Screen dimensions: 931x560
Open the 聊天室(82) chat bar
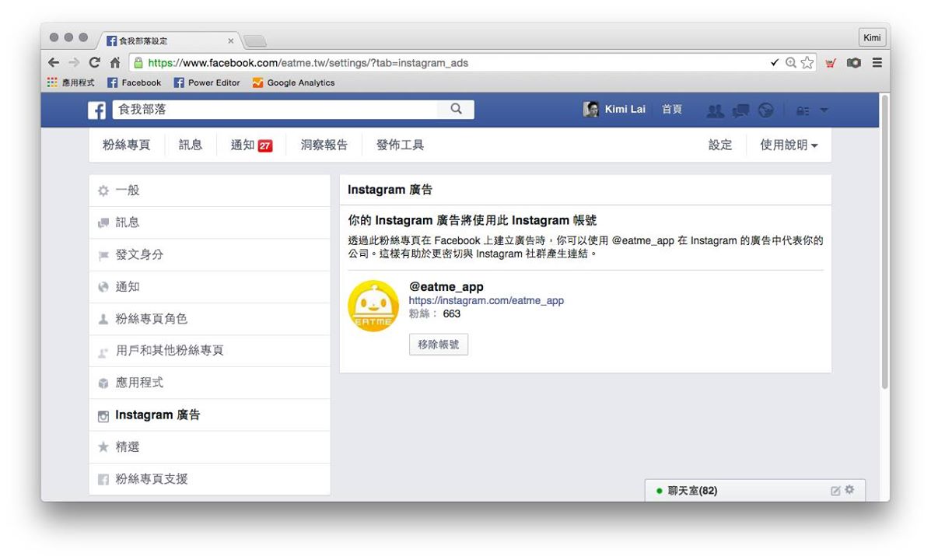point(755,491)
